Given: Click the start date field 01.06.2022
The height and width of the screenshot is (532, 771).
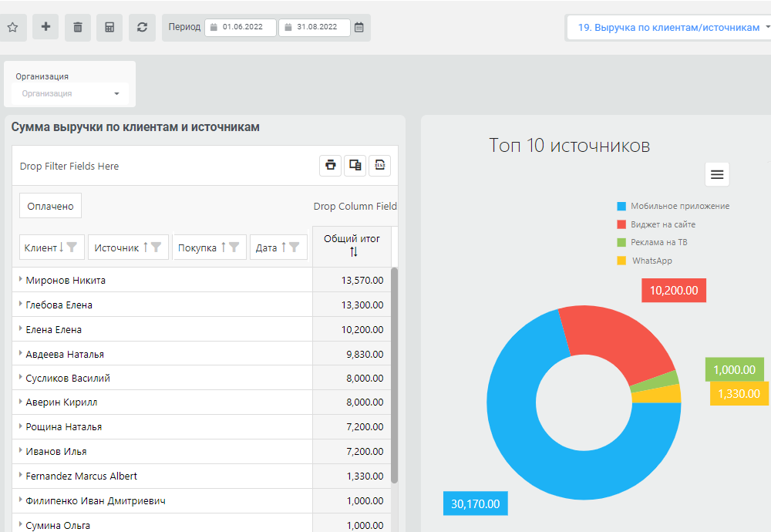Looking at the screenshot, I should click(x=241, y=28).
